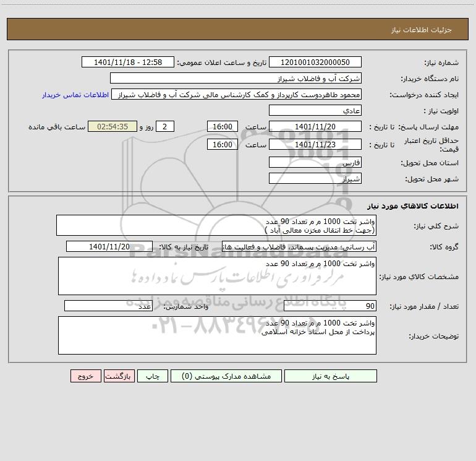The height and width of the screenshot is (461, 476).
Task: Click the delivery city field شیراز
Action: pyautogui.click(x=315, y=178)
